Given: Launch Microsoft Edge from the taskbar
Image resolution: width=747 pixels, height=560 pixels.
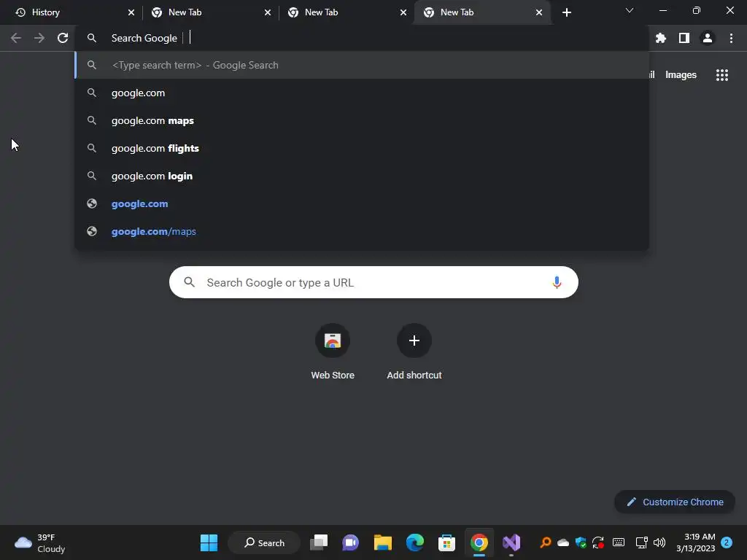Looking at the screenshot, I should click(x=415, y=542).
